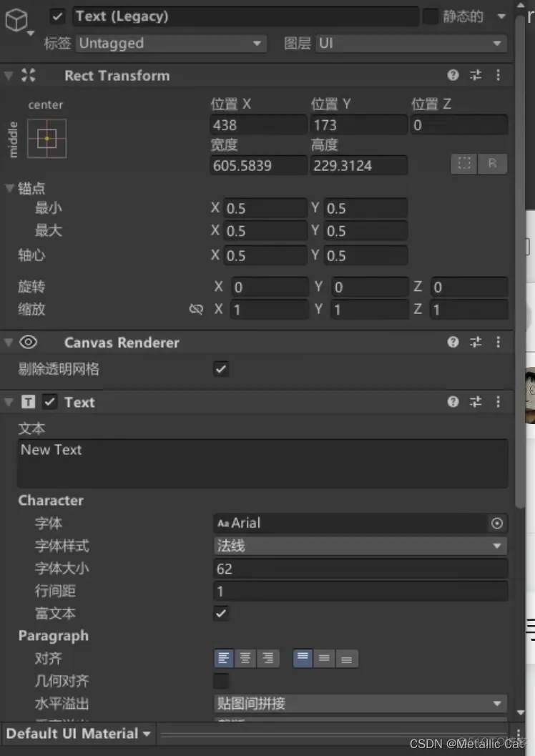Select middle vertical alignment
Screen dimensions: 535x756
tap(325, 658)
